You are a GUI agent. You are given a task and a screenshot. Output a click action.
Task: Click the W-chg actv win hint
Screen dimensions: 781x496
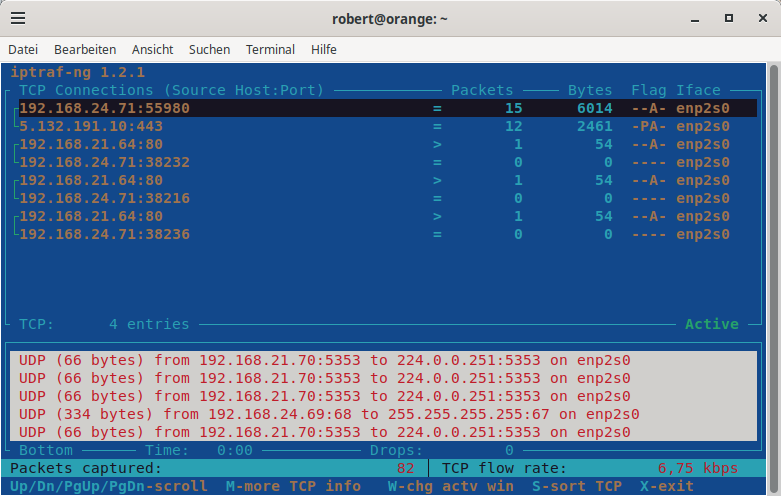(450, 486)
